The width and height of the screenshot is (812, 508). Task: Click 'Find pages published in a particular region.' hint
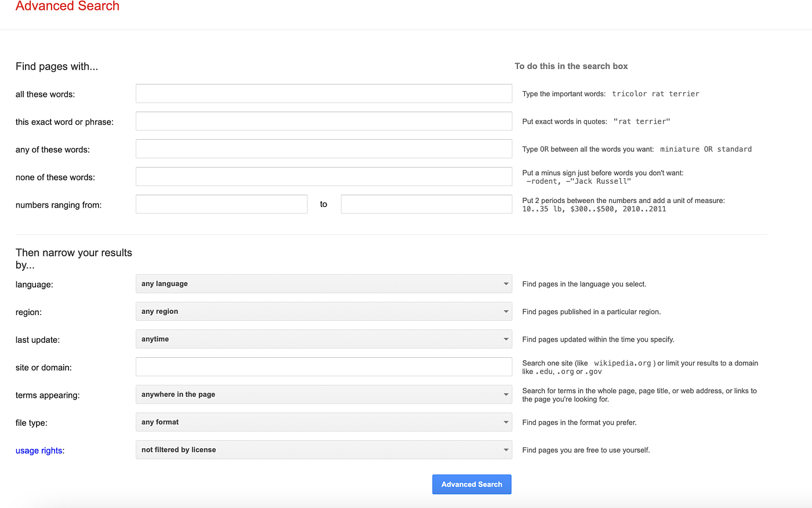[592, 312]
